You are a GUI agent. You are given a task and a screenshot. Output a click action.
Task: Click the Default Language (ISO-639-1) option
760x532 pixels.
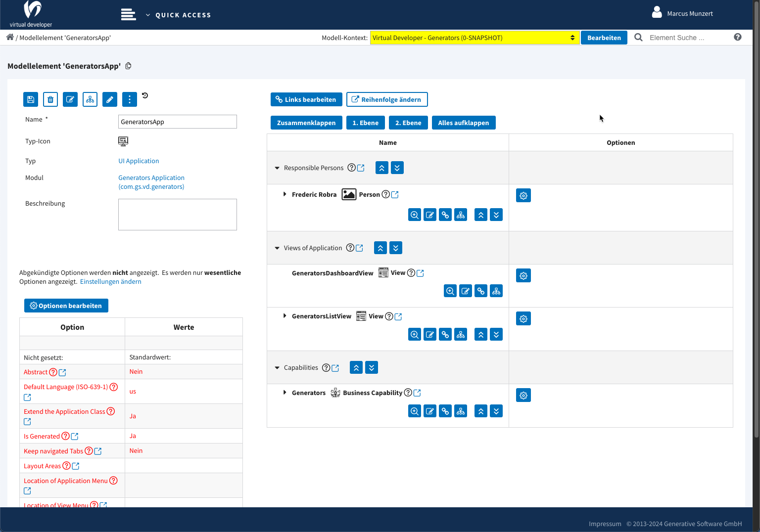66,387
